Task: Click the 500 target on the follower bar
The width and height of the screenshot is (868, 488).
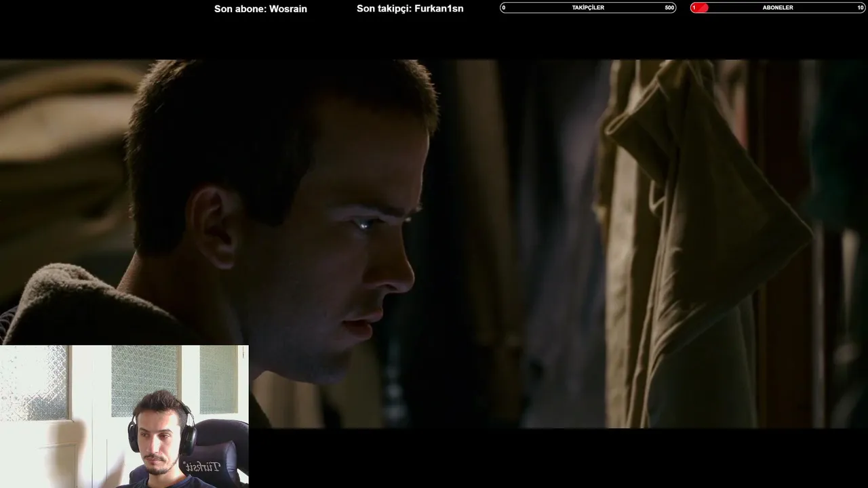Action: click(669, 7)
